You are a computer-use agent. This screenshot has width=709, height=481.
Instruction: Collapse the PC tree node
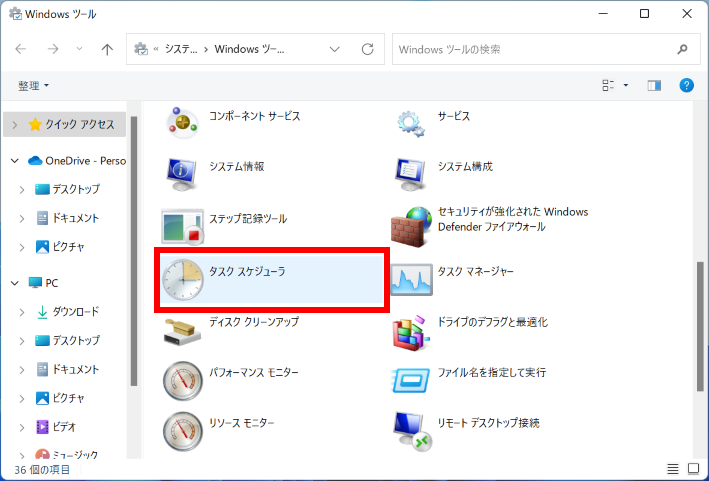(x=14, y=283)
